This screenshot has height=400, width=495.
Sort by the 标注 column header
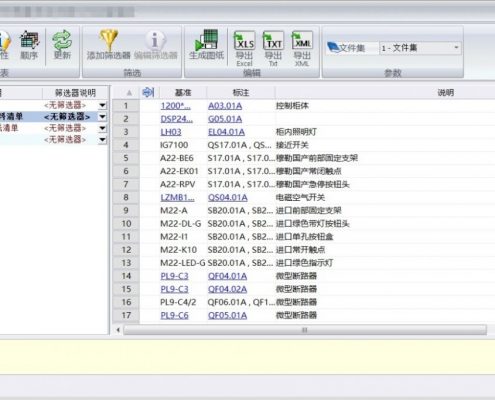[x=241, y=92]
